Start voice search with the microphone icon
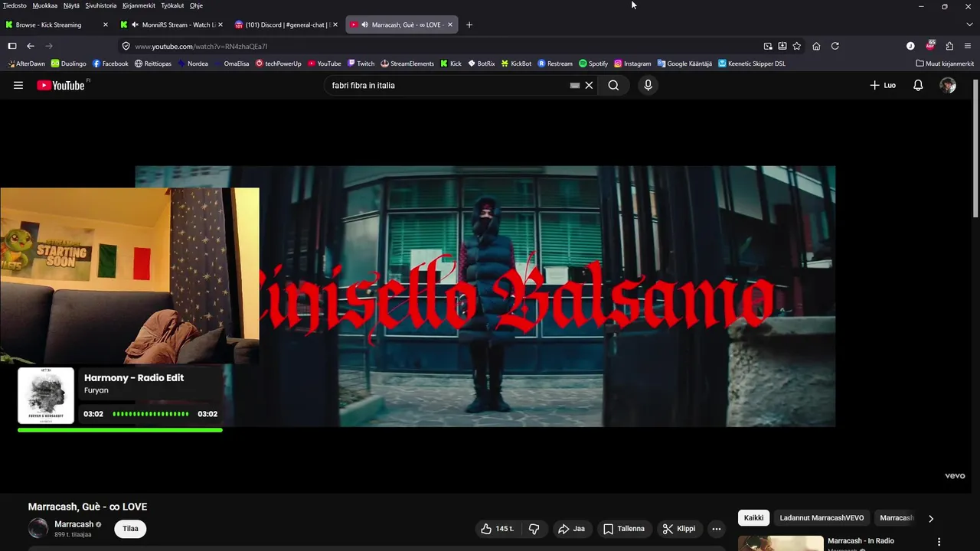980x551 pixels. pos(648,86)
